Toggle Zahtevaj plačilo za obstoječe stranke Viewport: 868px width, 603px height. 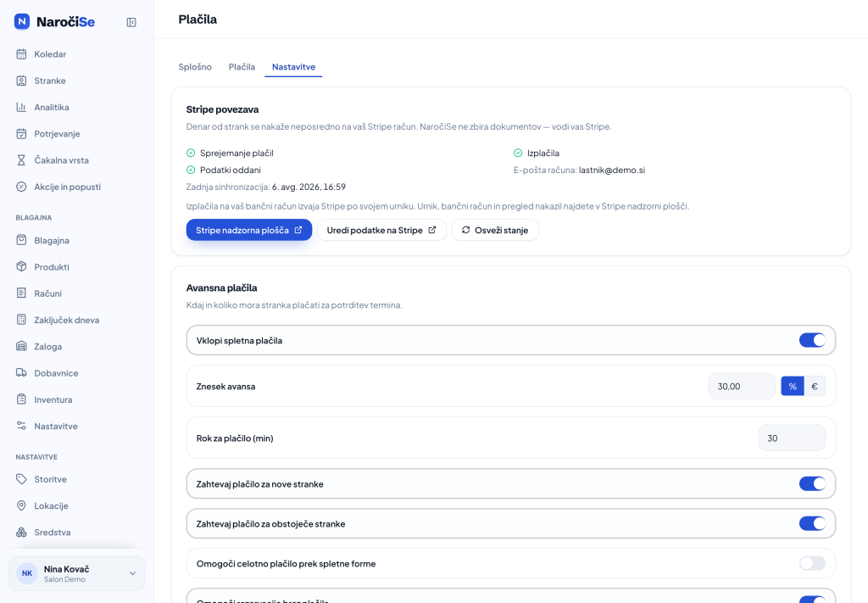pos(812,523)
